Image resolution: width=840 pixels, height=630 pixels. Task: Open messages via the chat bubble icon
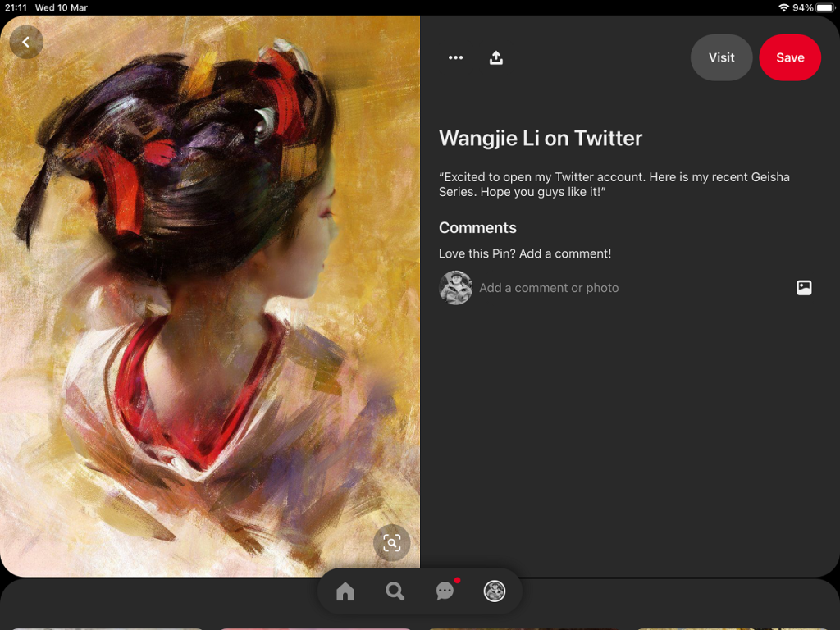coord(445,591)
